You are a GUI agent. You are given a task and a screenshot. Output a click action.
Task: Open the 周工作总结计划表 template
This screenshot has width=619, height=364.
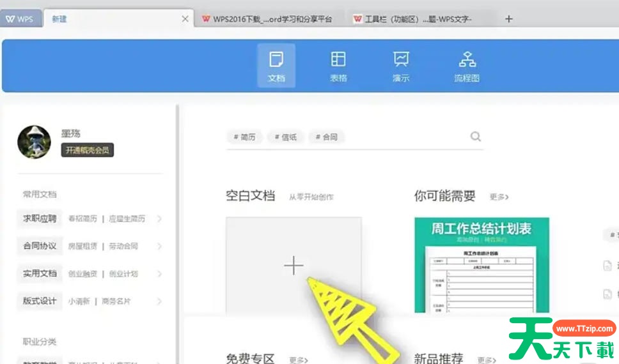(482, 265)
